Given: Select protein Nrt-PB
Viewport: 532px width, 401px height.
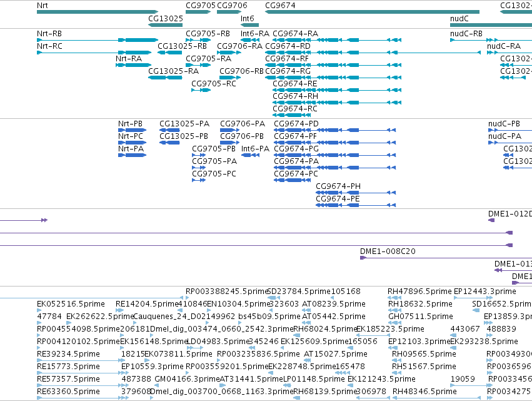Looking at the screenshot, I should pos(133,130).
